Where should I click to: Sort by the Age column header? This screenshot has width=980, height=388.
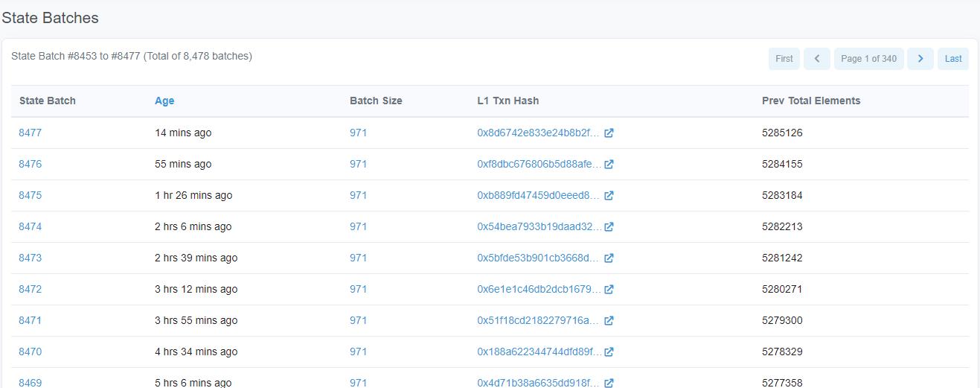click(x=164, y=101)
